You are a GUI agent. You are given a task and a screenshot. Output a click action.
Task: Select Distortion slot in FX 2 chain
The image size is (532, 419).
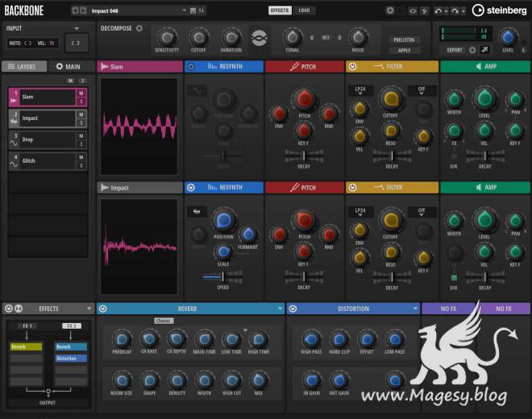pyautogui.click(x=71, y=359)
